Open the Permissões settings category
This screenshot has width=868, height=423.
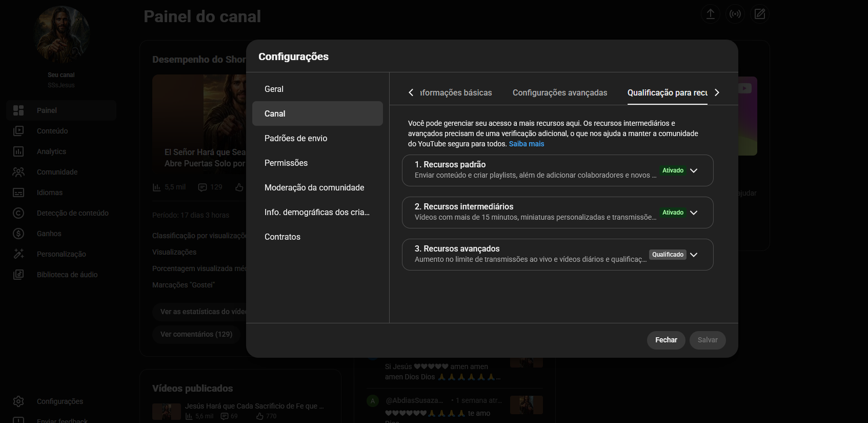pyautogui.click(x=317, y=163)
